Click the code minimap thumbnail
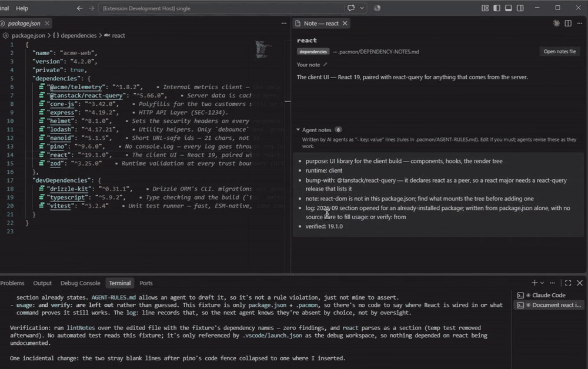 263,49
